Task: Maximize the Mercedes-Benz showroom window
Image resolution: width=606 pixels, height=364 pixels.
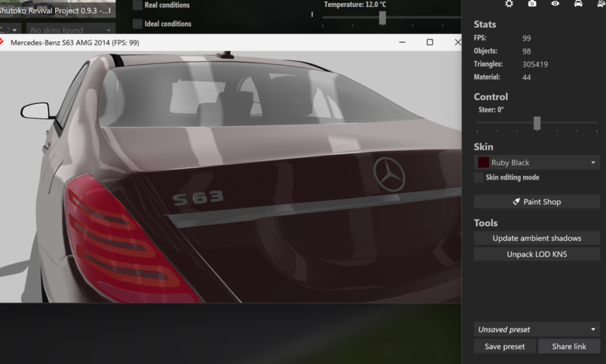Action: tap(430, 42)
